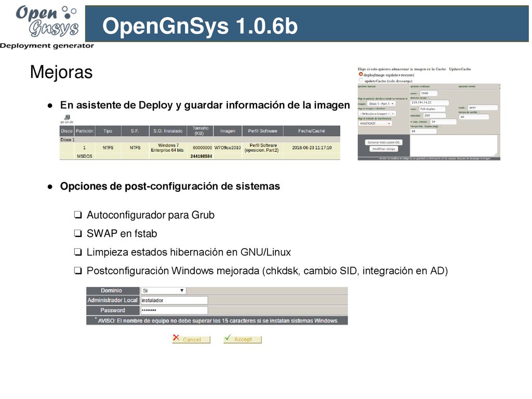Click the Limpieza estados hibernación bullet text
This screenshot has width=532, height=399.
pos(189,252)
